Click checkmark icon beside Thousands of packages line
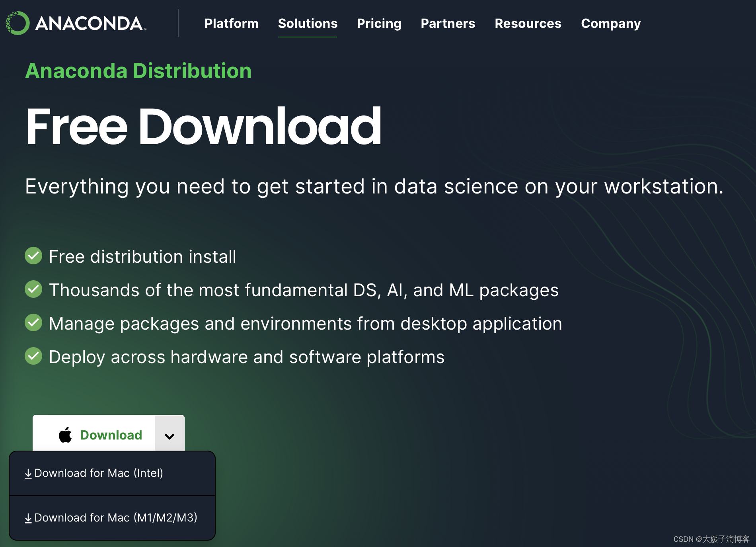 pos(33,289)
